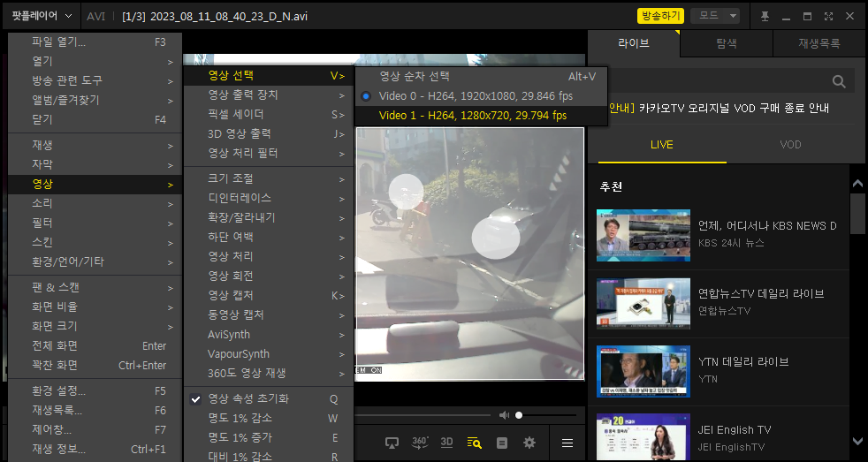Screen dimensions: 868x462
Task: Open the settings gear icon
Action: [x=529, y=443]
